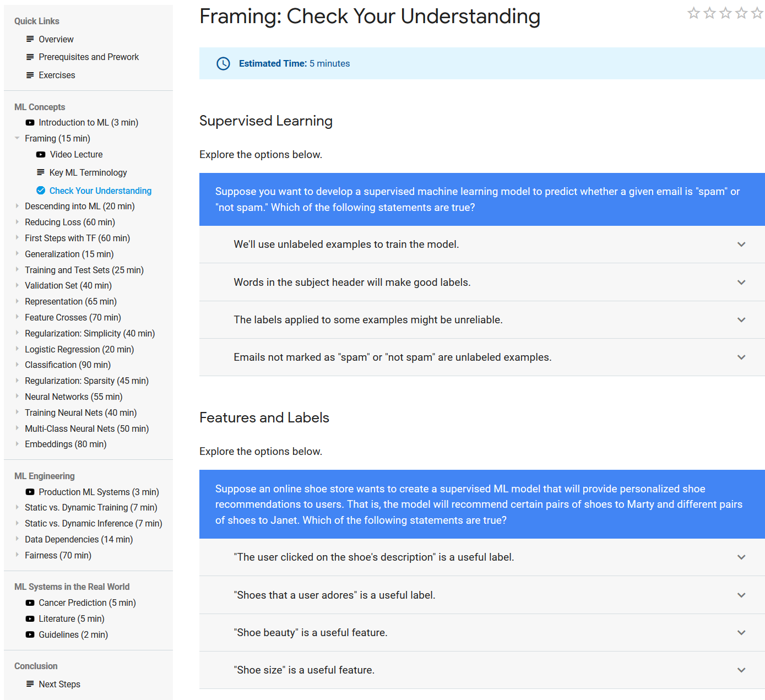This screenshot has width=765, height=700.
Task: Click the video icon next to Video Lecture
Action: click(x=41, y=155)
